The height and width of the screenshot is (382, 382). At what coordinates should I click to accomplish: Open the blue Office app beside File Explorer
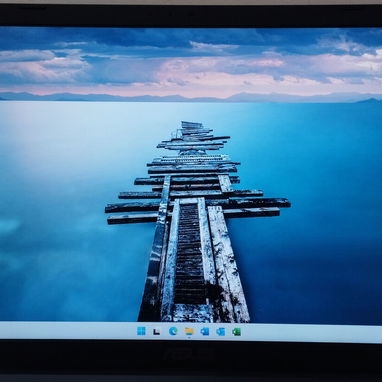tap(205, 331)
